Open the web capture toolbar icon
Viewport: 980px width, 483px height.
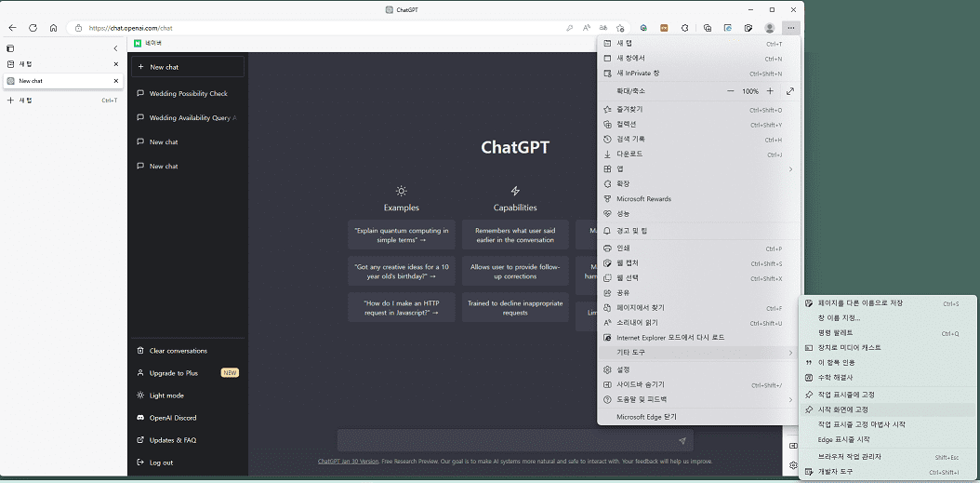(748, 28)
